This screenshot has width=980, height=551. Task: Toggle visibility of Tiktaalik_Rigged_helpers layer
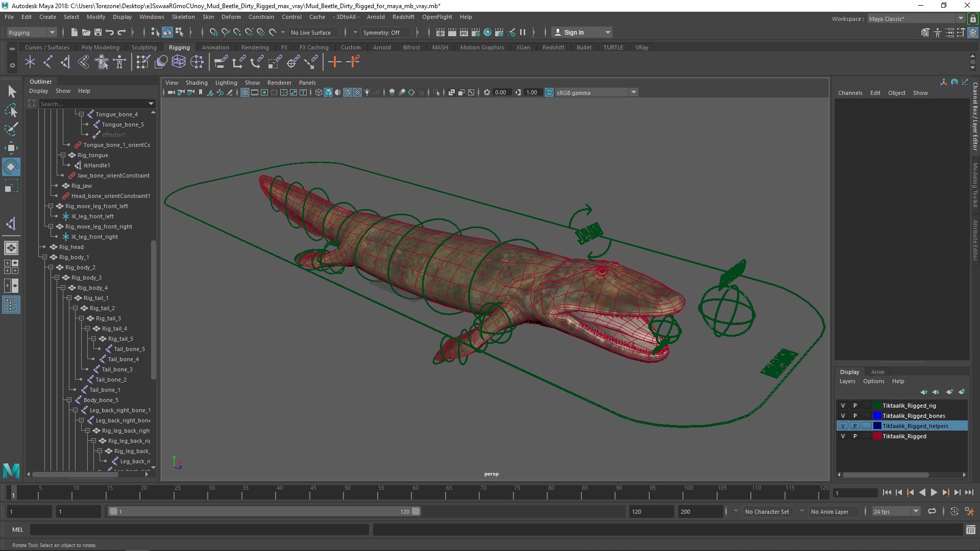pyautogui.click(x=843, y=426)
